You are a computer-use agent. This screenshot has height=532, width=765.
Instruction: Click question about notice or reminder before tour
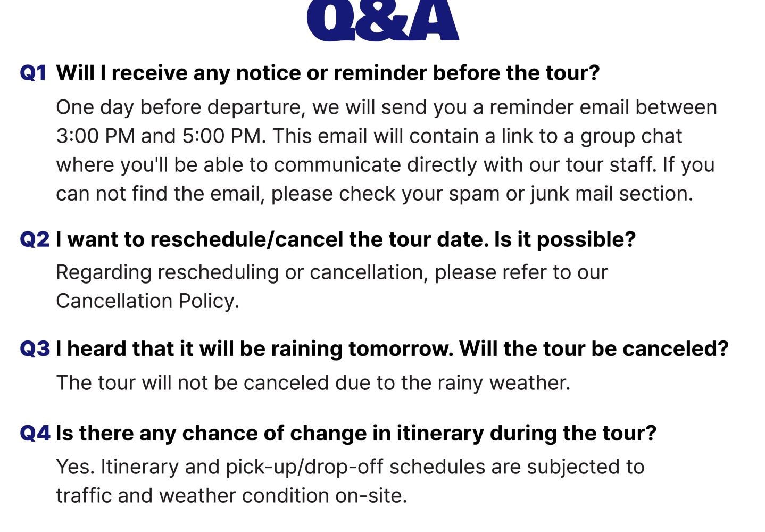point(328,73)
